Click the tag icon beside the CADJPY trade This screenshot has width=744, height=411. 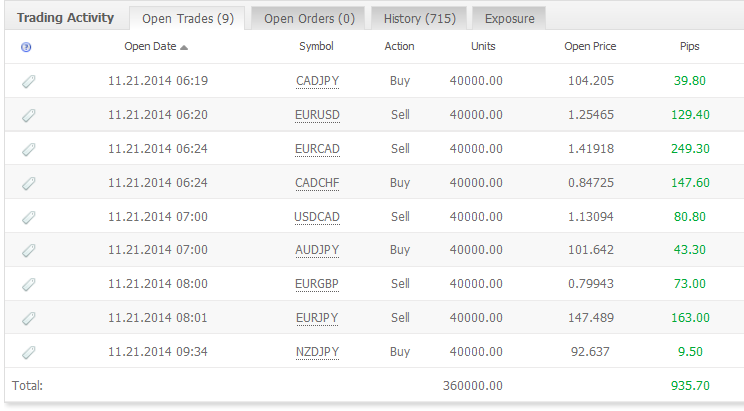(x=28, y=81)
